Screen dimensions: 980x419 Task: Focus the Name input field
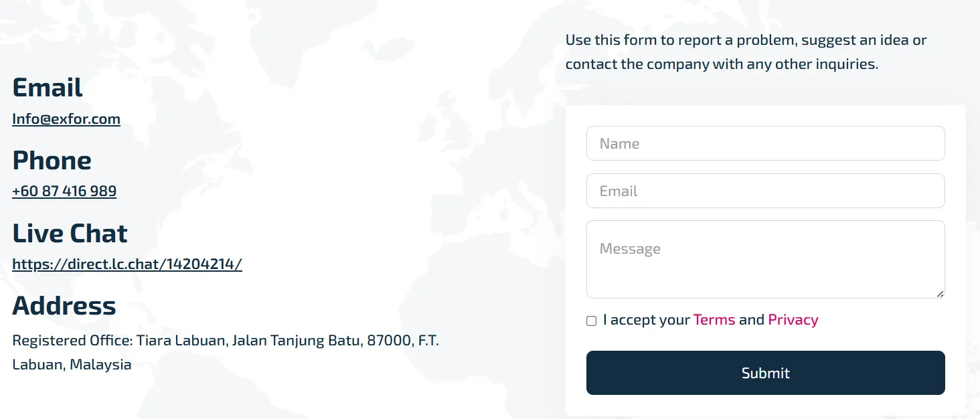pos(765,143)
